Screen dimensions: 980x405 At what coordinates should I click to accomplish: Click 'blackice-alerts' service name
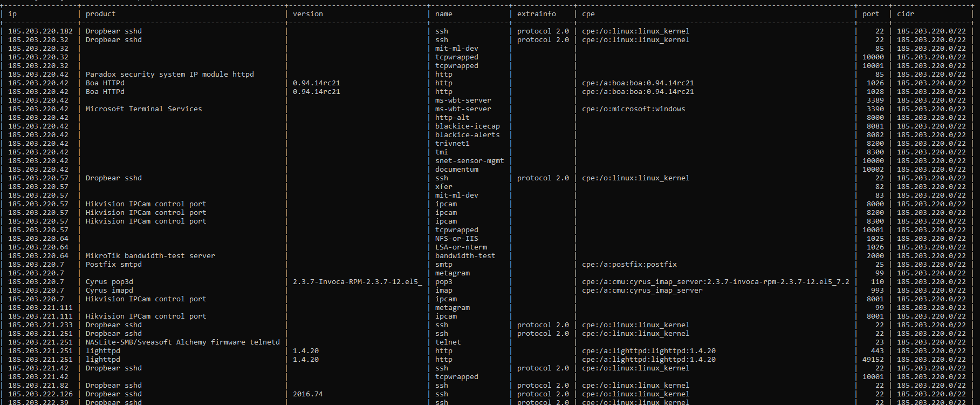(468, 135)
